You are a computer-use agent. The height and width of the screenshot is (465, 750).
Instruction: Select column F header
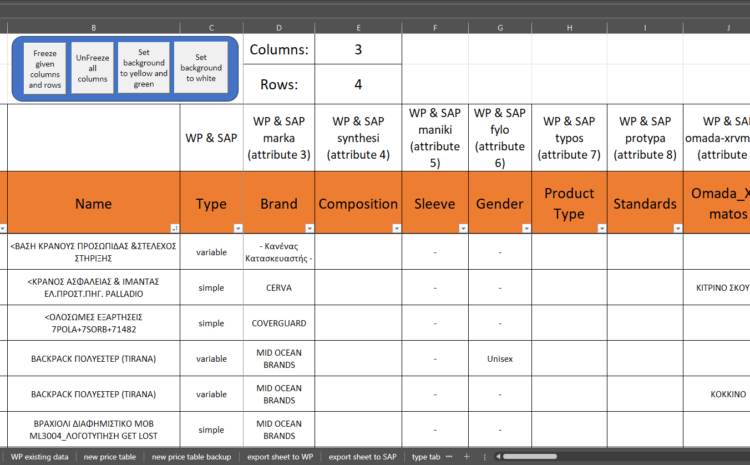(435, 28)
